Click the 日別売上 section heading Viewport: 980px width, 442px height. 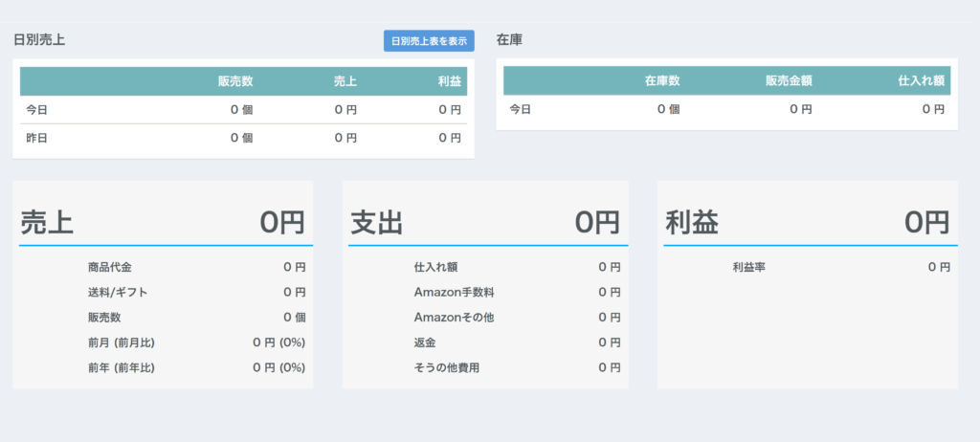coord(39,40)
